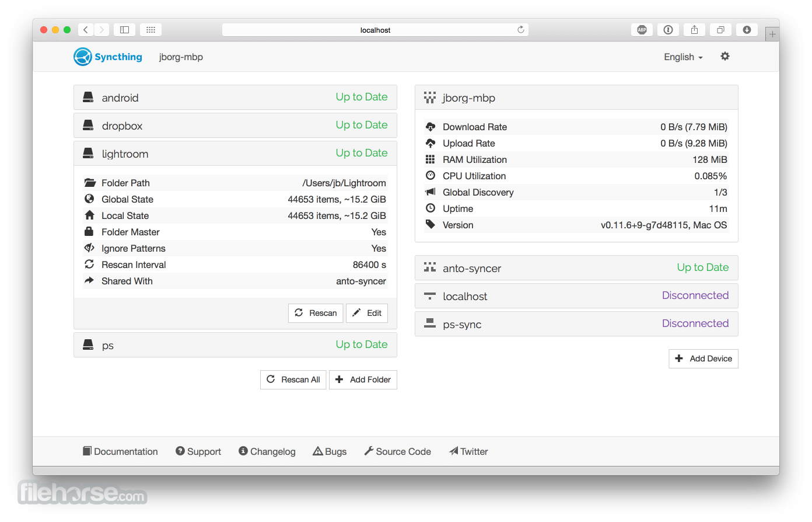
Task: Reload the page in Safari
Action: 521,30
